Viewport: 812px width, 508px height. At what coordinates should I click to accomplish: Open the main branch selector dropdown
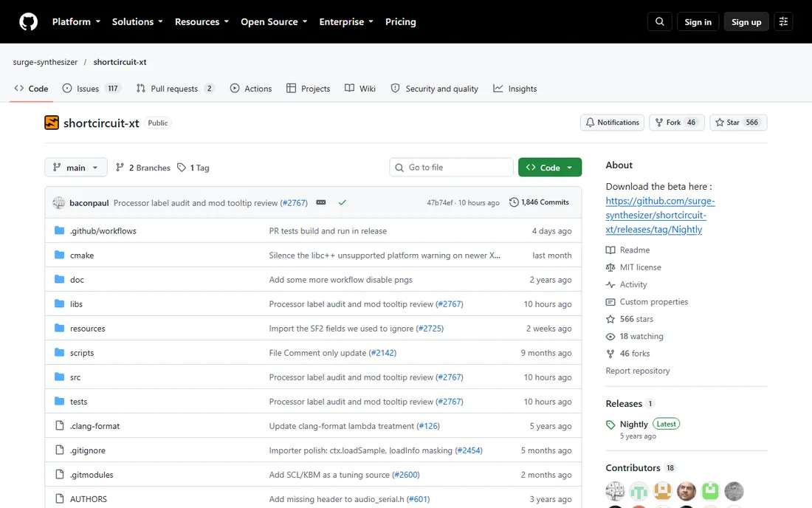[x=76, y=168]
